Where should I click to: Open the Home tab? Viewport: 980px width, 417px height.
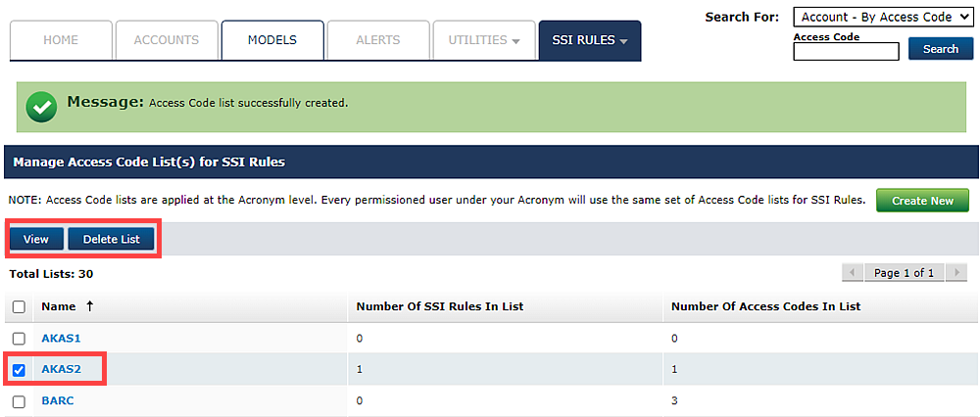coord(61,40)
